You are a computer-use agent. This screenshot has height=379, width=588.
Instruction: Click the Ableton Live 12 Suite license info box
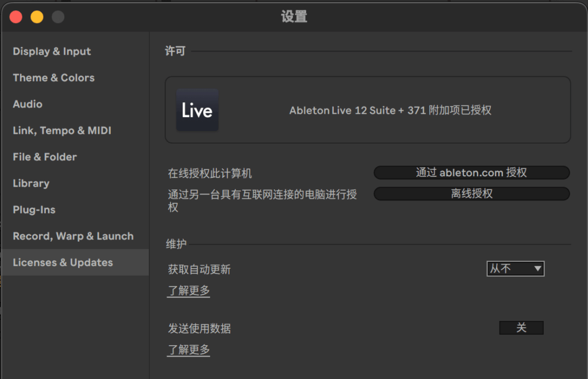tap(367, 110)
